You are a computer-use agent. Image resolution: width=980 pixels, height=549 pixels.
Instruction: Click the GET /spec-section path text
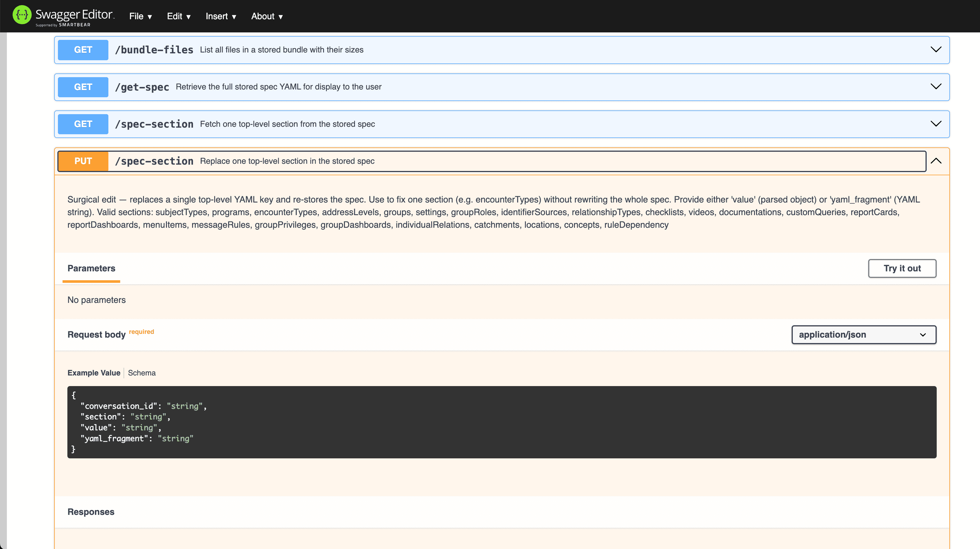pyautogui.click(x=154, y=124)
